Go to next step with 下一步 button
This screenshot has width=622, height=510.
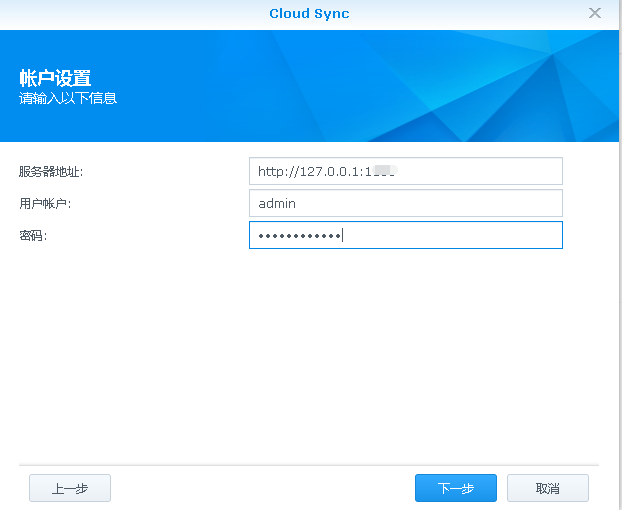pyautogui.click(x=456, y=488)
